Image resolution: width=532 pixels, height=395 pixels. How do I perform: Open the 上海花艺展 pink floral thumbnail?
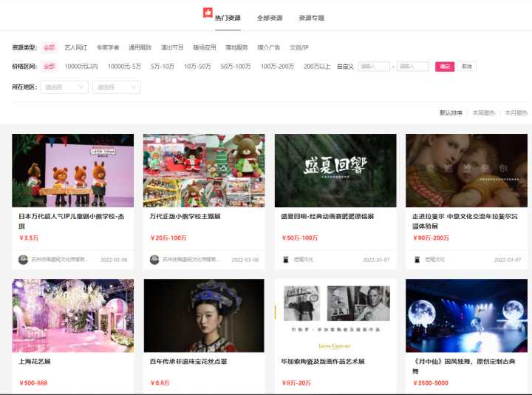73,316
